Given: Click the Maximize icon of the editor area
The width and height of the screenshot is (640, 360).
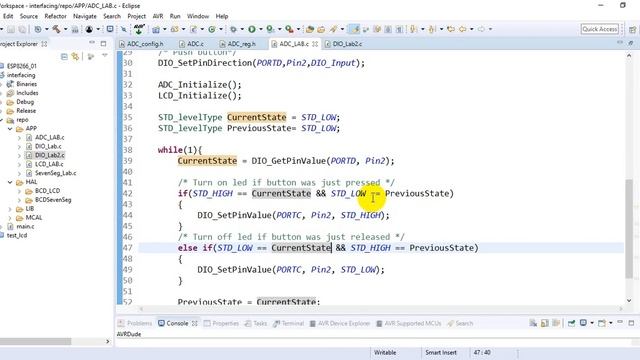Looking at the screenshot, I should 631,43.
